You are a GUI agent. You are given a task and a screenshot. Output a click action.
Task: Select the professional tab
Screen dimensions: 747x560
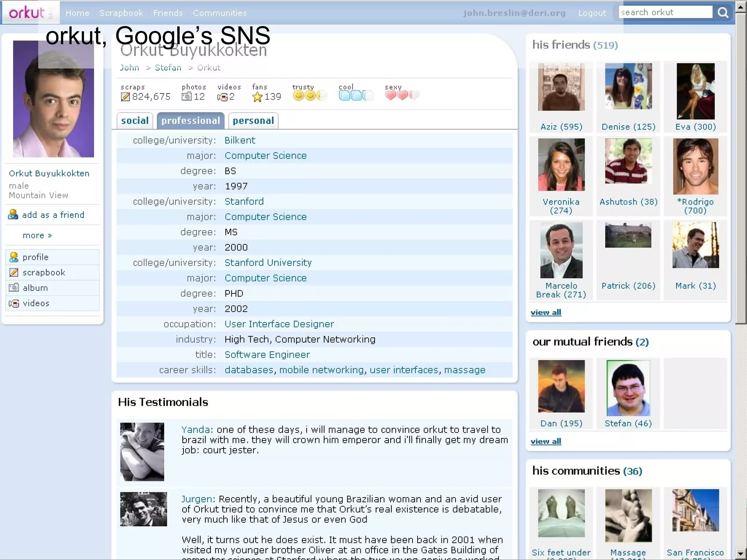(x=190, y=121)
